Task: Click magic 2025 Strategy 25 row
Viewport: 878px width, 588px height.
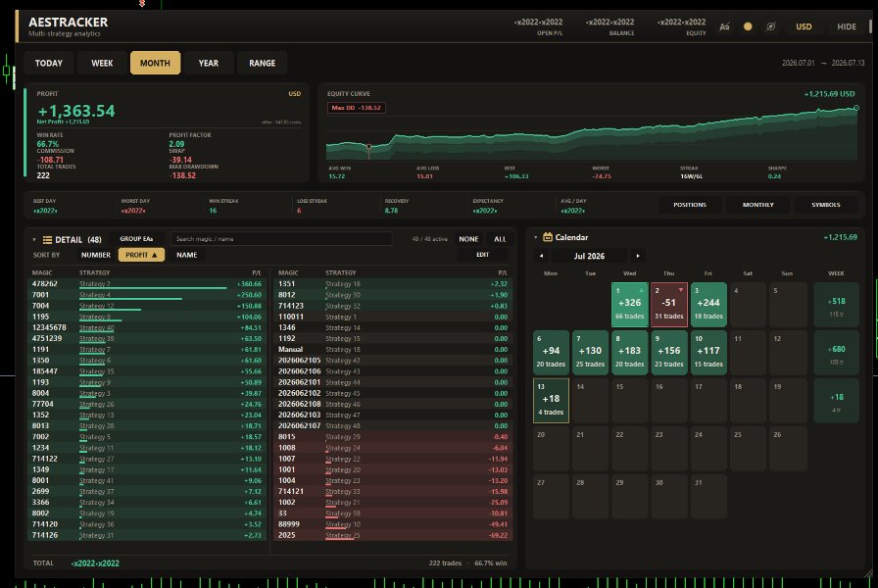Action: click(393, 535)
